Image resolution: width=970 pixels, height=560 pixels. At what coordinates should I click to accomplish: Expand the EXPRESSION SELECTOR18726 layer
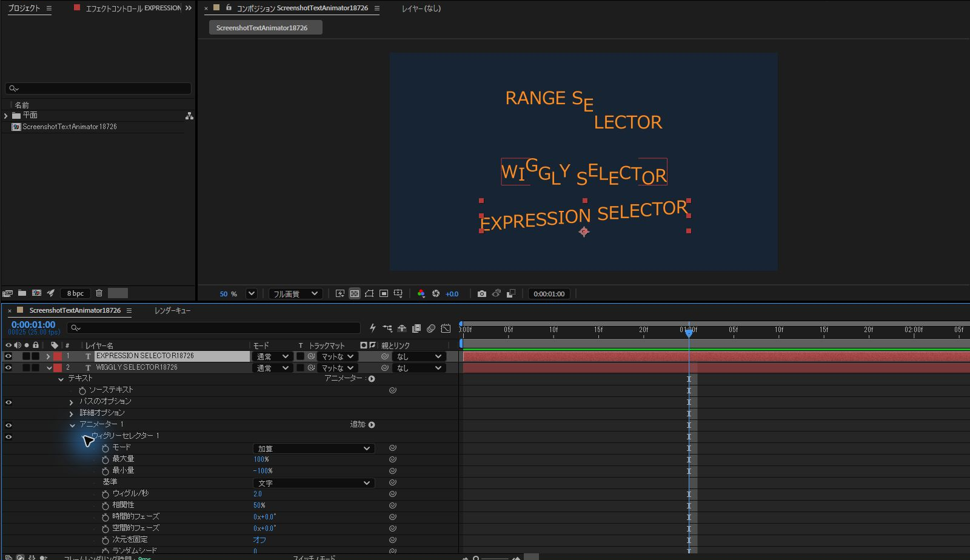point(48,356)
